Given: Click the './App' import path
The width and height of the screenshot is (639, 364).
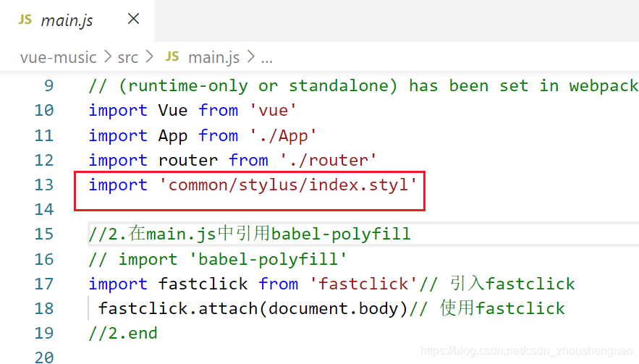Looking at the screenshot, I should click(x=282, y=135).
